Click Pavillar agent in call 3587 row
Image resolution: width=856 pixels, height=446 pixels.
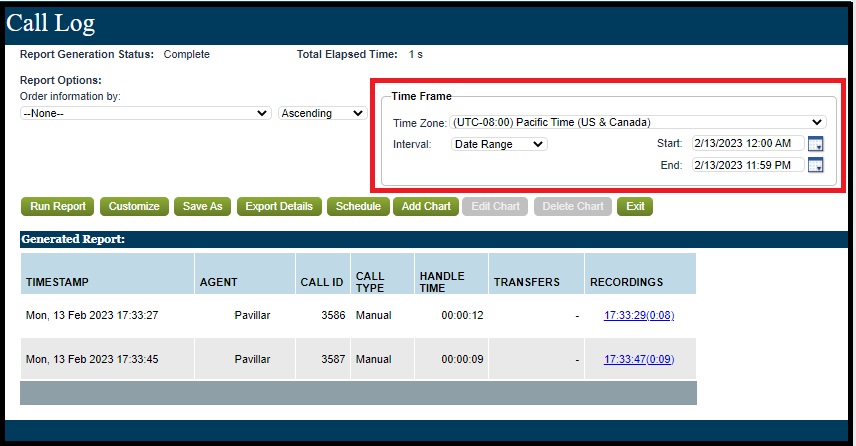(x=252, y=359)
